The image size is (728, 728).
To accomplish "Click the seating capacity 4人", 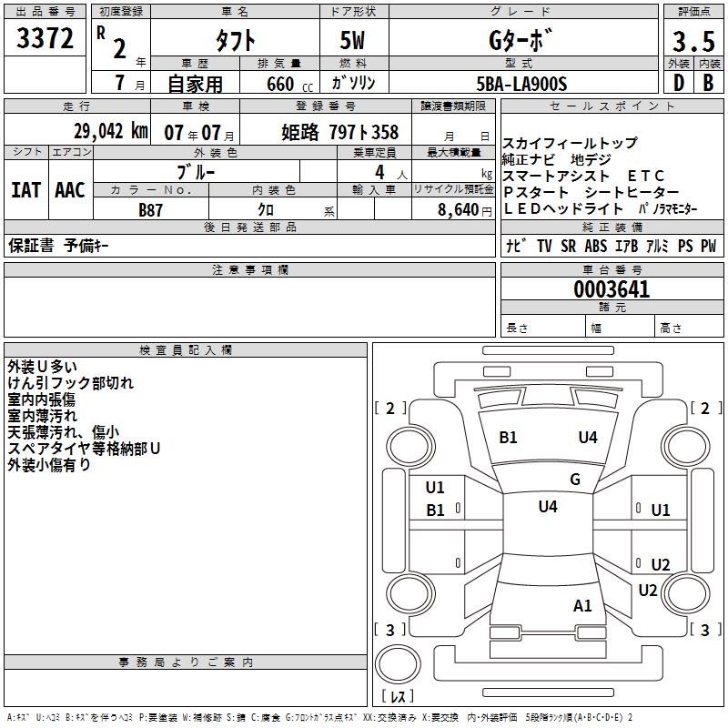I will point(390,173).
